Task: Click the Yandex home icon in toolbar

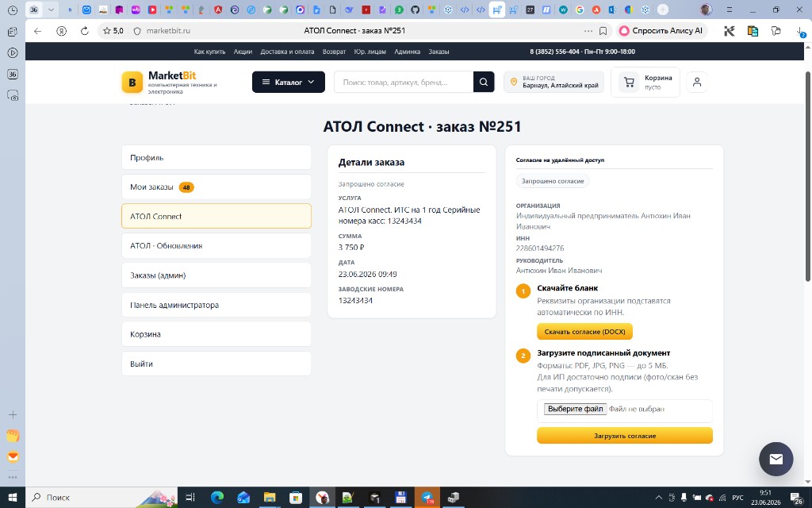Action: tap(62, 31)
